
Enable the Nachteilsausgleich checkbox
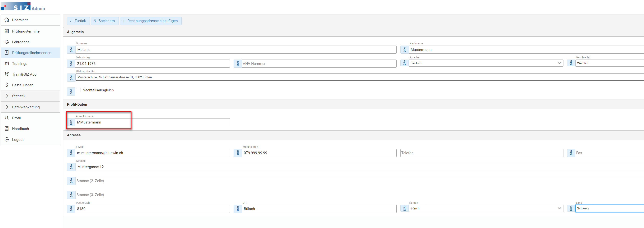(78, 90)
